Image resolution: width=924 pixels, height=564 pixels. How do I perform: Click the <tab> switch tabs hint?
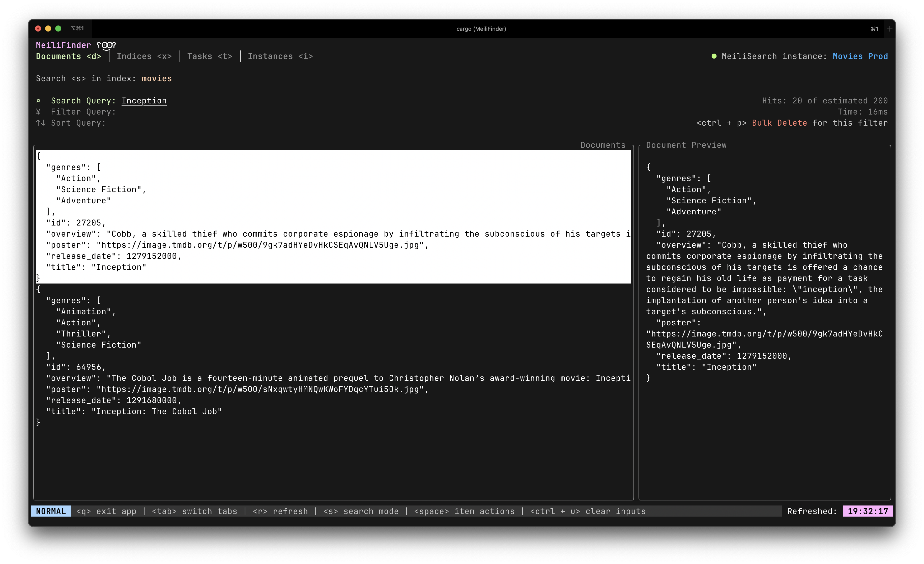tap(194, 511)
